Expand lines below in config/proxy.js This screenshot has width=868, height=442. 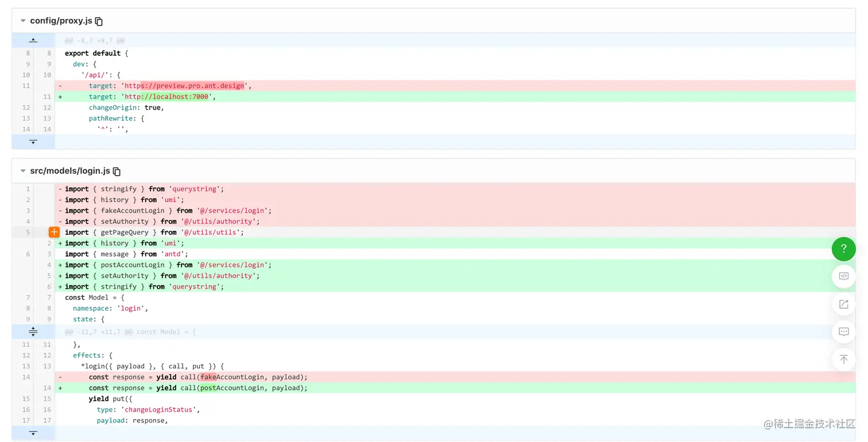33,141
